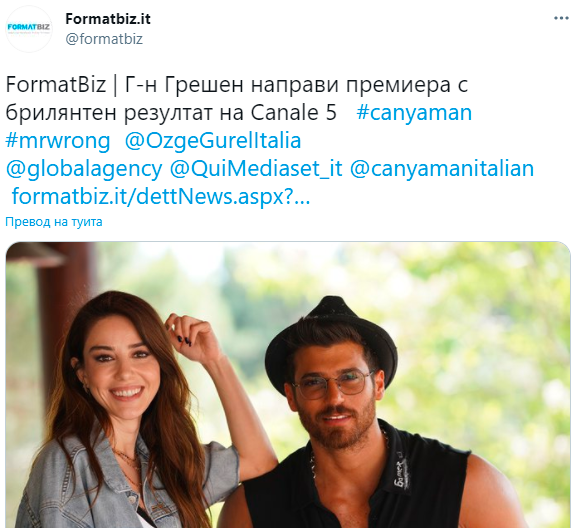Viewport: 575px width, 528px height.
Task: Click the tweet text about Canale 5
Action: coord(237,98)
